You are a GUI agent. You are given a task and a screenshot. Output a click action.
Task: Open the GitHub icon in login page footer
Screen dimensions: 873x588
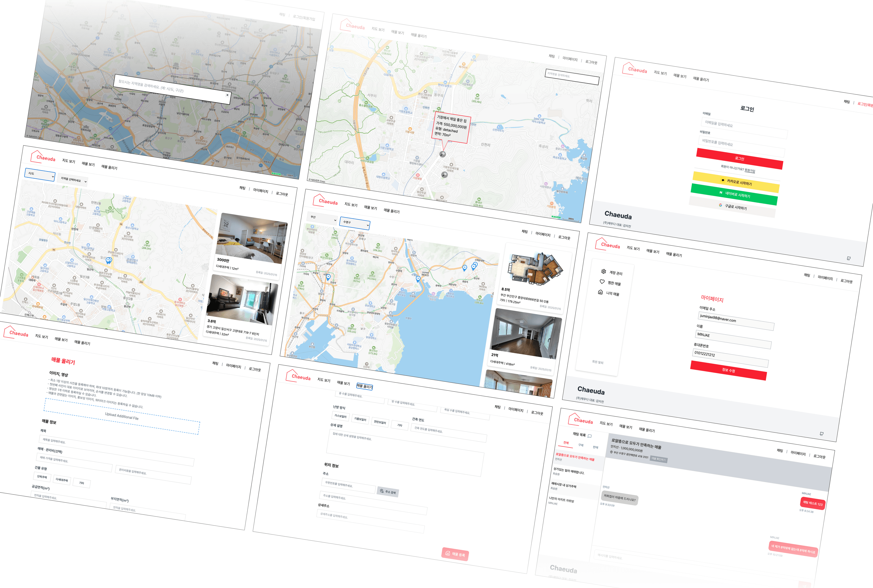[849, 258]
